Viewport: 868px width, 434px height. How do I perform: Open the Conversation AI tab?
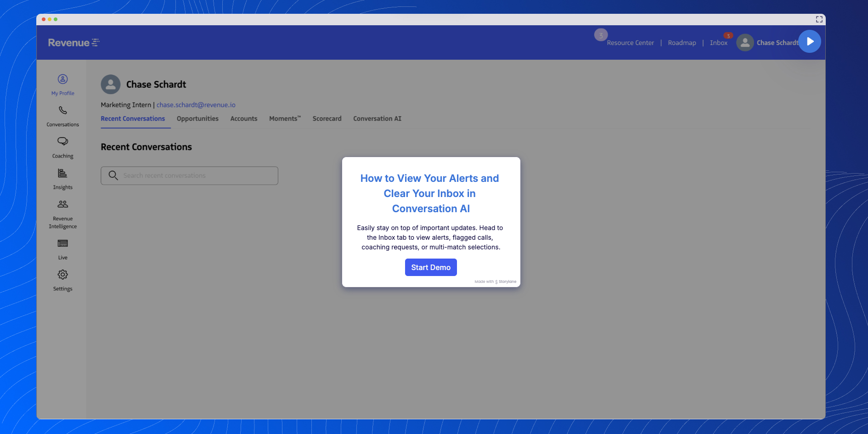pos(377,118)
